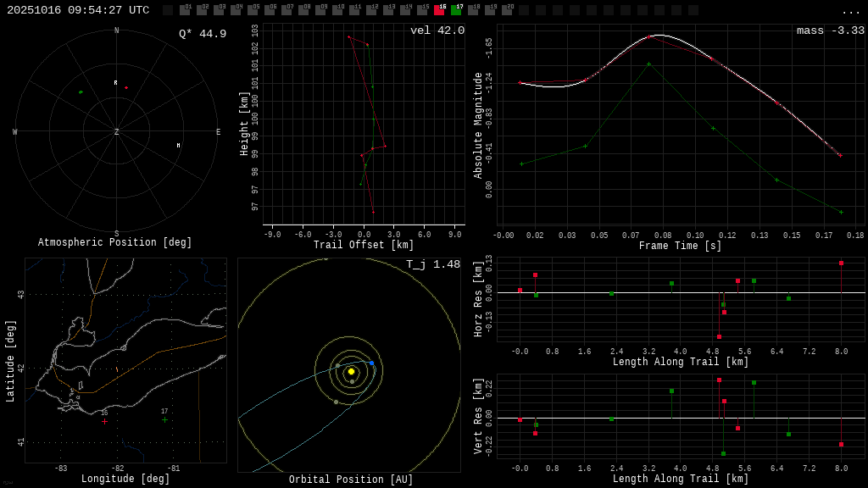Click the blue Earth dot on the orbit

tap(371, 363)
